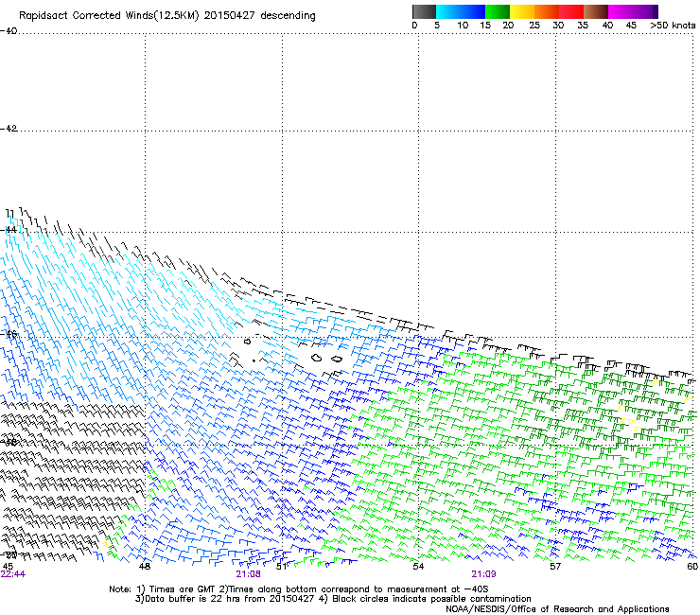Pick the orange 25-30 knots legend color segment
The image size is (700, 615).
tap(547, 11)
